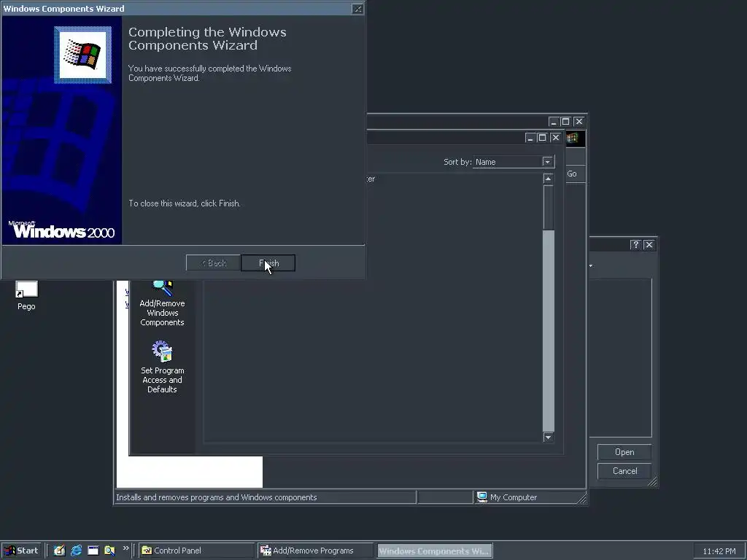The width and height of the screenshot is (747, 560).
Task: Expand the small dropdown arrow in background dialog
Action: coord(591,265)
